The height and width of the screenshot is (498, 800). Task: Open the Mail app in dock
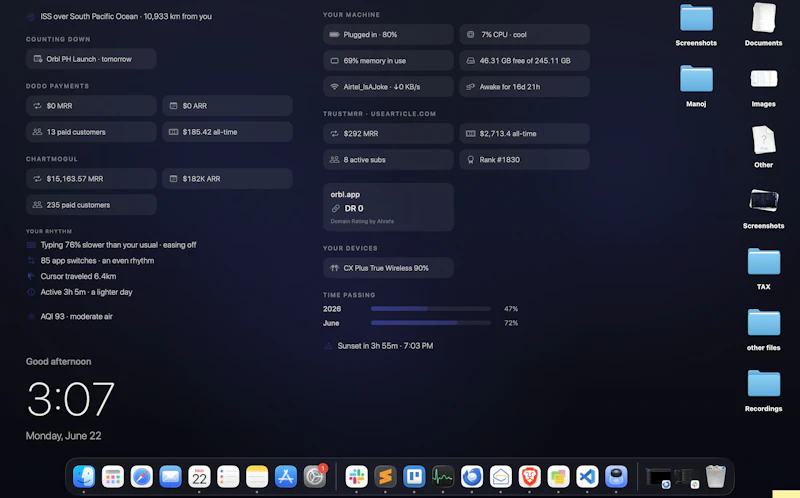[170, 477]
